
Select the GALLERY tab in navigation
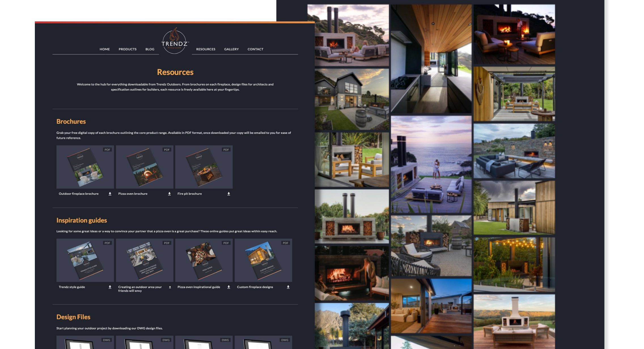[231, 49]
